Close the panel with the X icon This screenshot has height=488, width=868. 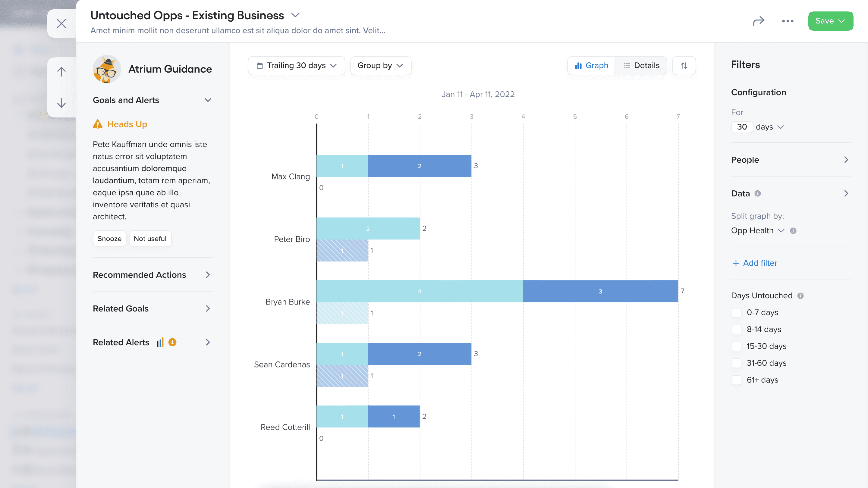(61, 23)
